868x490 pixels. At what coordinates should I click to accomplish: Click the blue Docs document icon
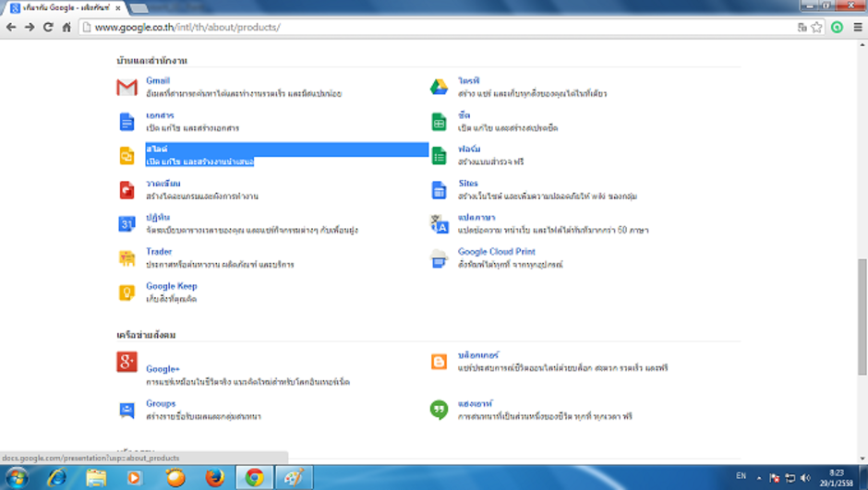(x=127, y=122)
